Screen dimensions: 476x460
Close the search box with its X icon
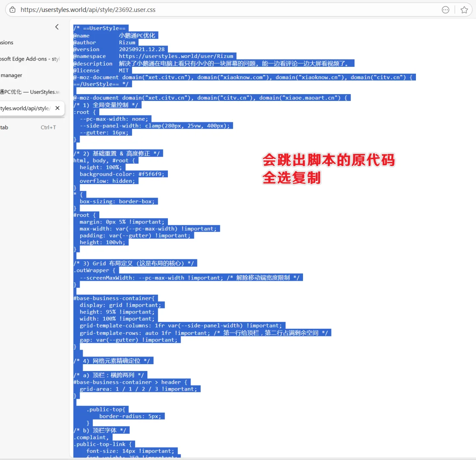[x=58, y=108]
